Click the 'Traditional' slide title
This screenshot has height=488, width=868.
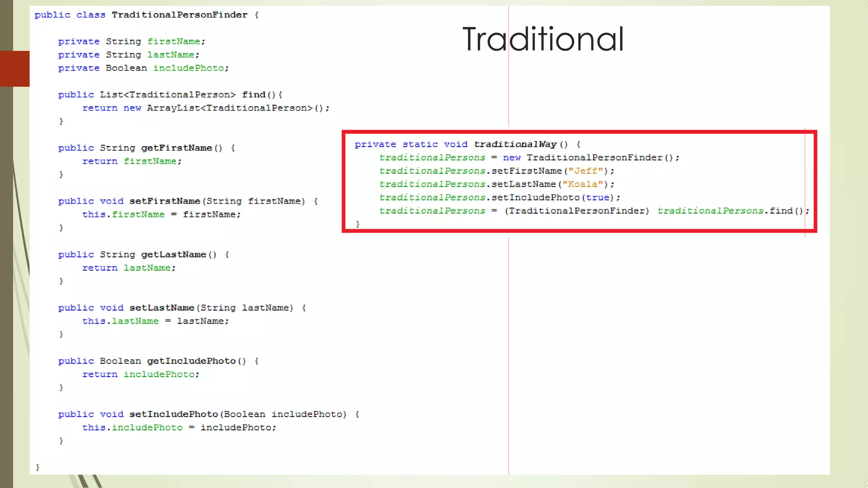coord(543,39)
